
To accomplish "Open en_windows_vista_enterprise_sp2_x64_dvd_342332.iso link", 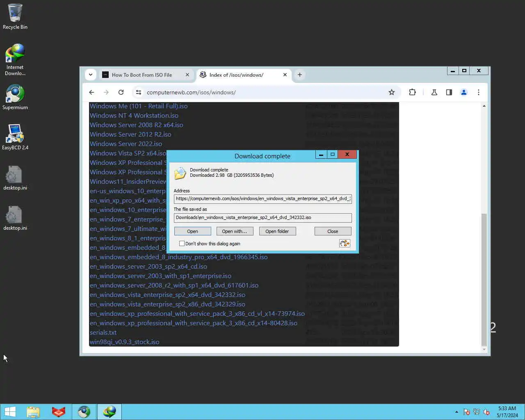I will [x=167, y=295].
